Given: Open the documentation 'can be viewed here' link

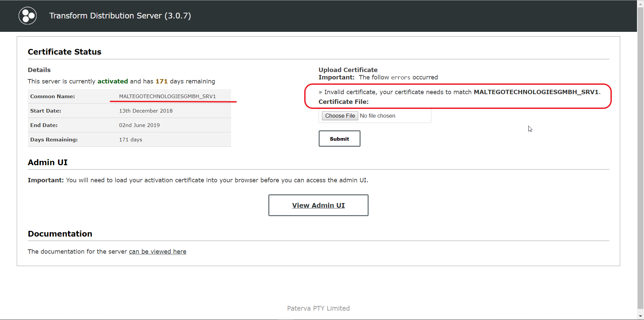Looking at the screenshot, I should pyautogui.click(x=158, y=252).
